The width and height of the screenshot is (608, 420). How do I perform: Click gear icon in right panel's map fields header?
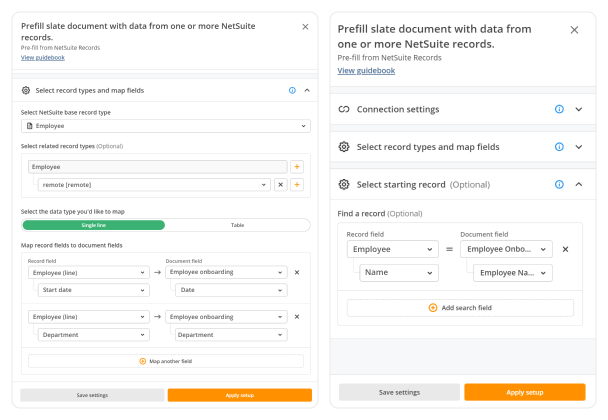pyautogui.click(x=344, y=147)
